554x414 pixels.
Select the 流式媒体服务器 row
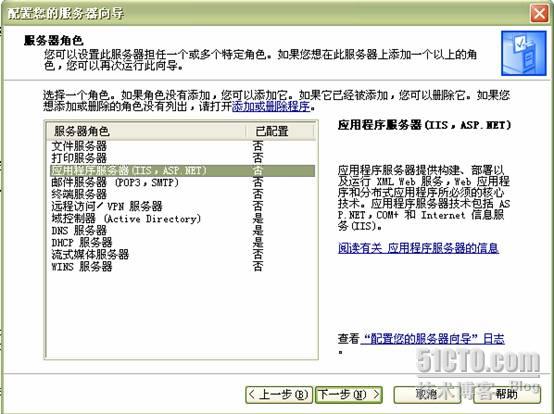click(182, 254)
